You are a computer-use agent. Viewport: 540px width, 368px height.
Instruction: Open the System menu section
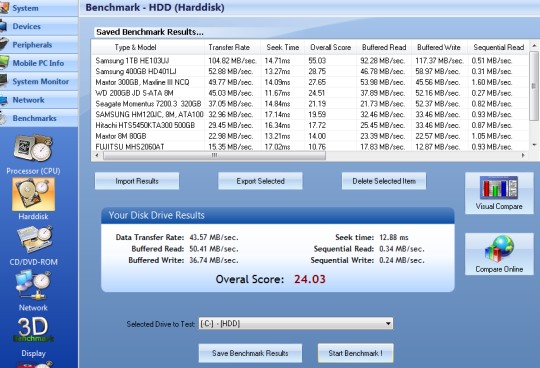pos(39,8)
